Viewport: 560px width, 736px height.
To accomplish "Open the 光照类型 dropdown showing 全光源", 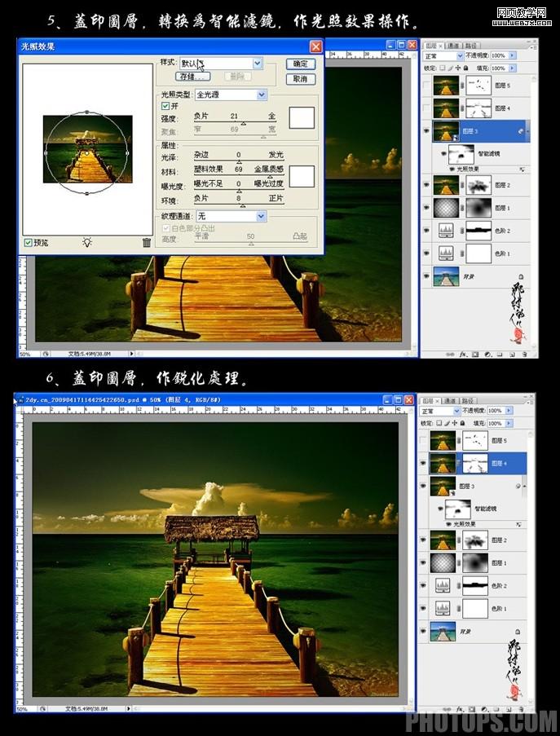I will point(262,95).
